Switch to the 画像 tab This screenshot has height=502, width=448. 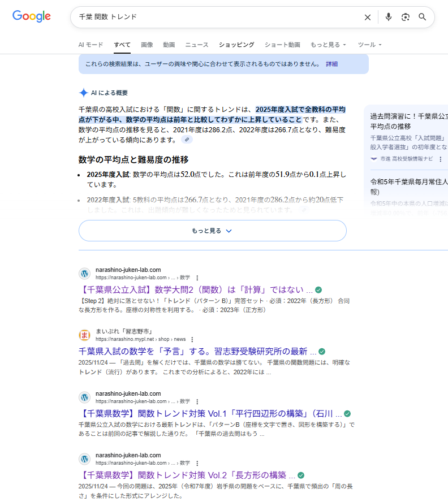click(x=147, y=45)
